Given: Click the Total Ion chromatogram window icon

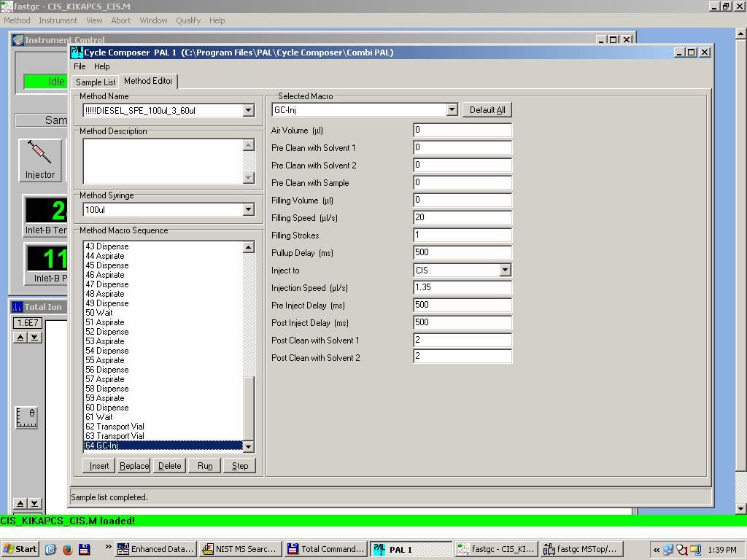Looking at the screenshot, I should pyautogui.click(x=17, y=307).
